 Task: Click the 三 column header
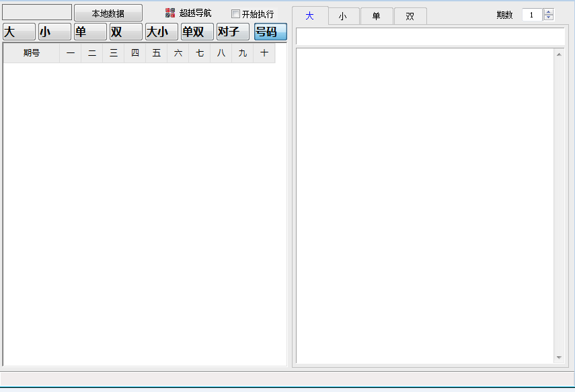(x=114, y=53)
